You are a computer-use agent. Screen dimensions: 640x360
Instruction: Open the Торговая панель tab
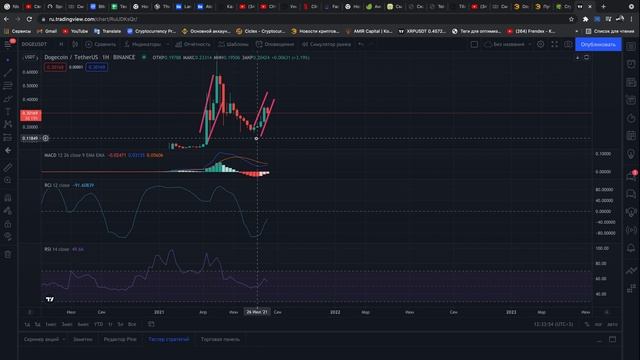point(220,339)
